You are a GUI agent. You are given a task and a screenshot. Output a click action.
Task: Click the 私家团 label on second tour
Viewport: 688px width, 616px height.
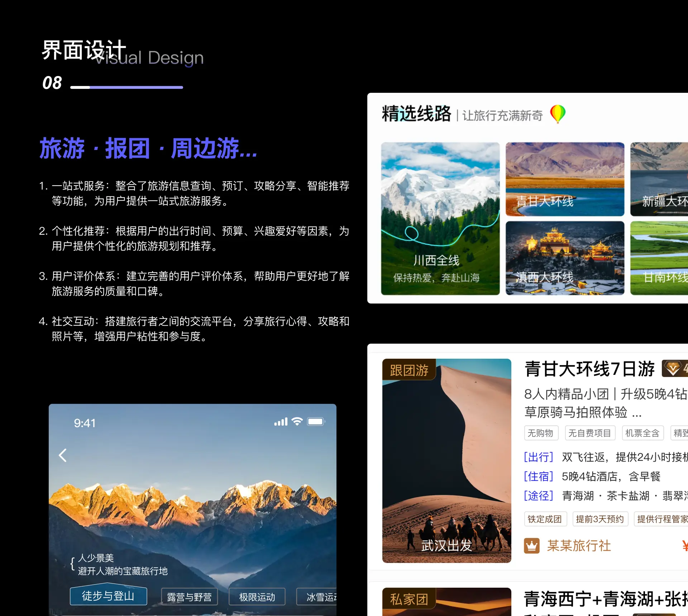[409, 599]
